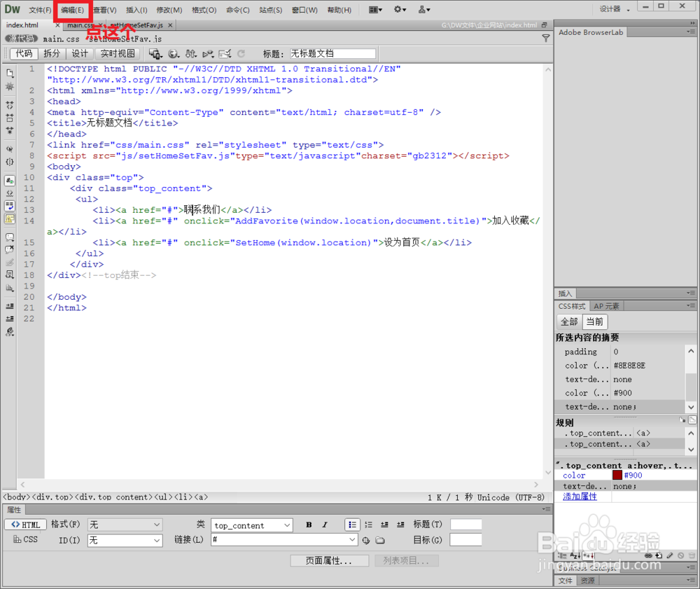The height and width of the screenshot is (589, 700).
Task: Switch to 拆分 split view
Action: pos(52,54)
